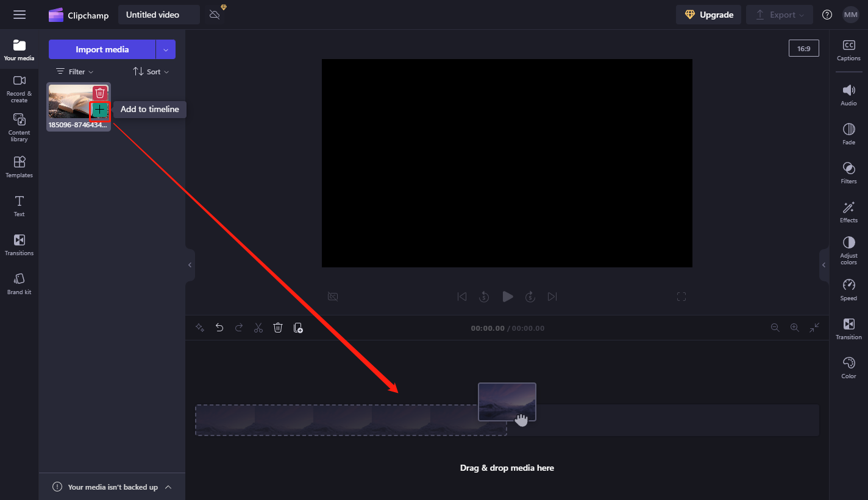Collapse the left media panel
The image size is (868, 500).
tap(190, 265)
